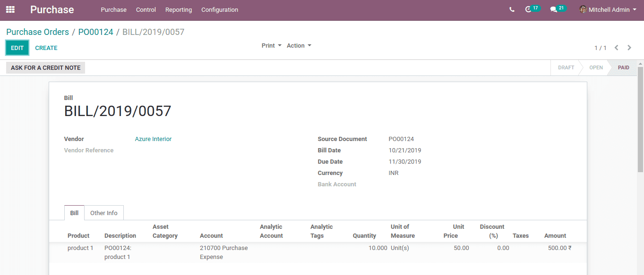Click the Quantity column header
The image size is (644, 275).
(364, 236)
